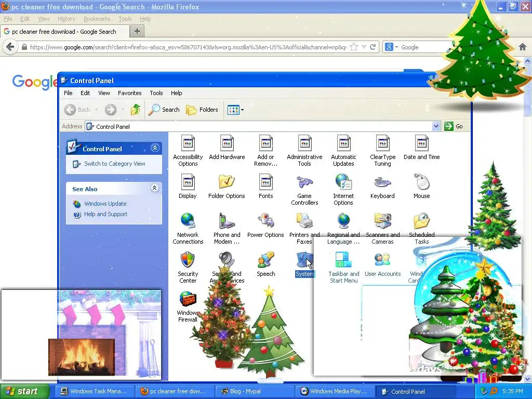Open the Display applet icon
532x399 pixels.
[x=188, y=187]
